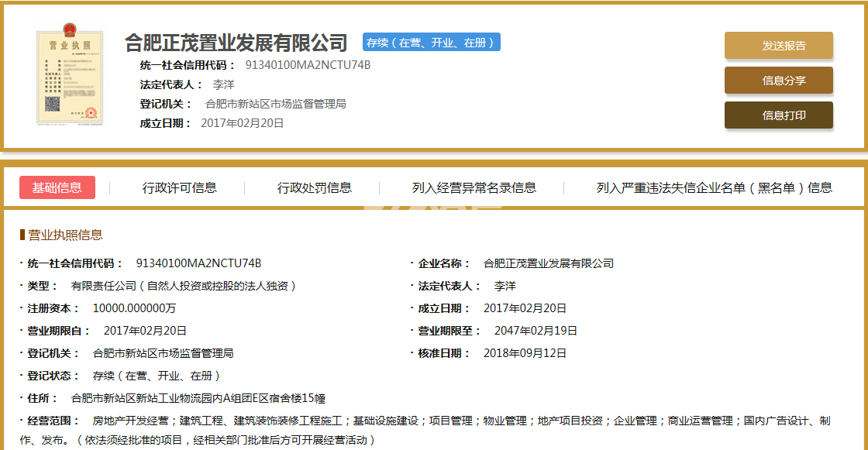
Task: Click the 信息分享 button
Action: click(x=778, y=81)
